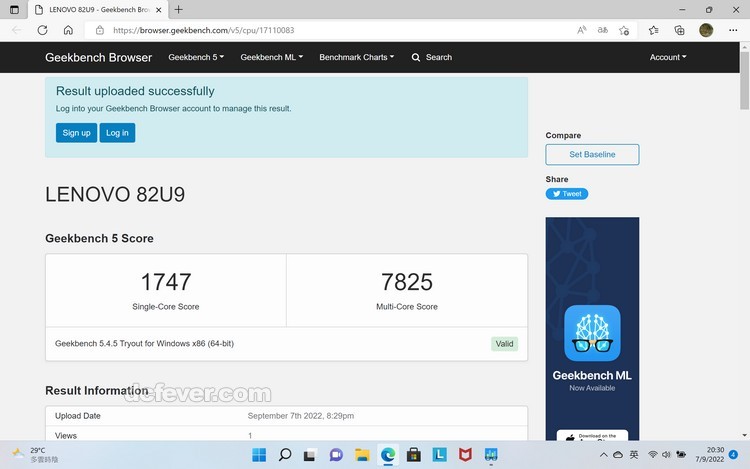Show hidden system tray icons
Screen dimensions: 750x469
pos(604,455)
